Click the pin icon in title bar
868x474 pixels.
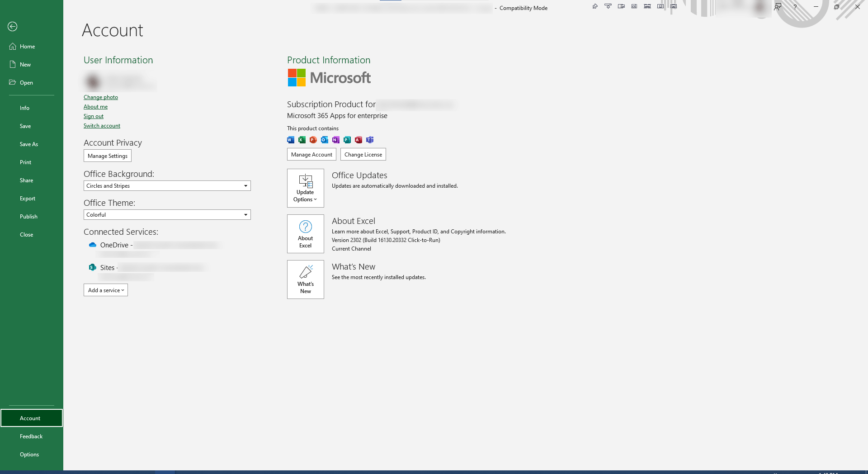click(595, 6)
